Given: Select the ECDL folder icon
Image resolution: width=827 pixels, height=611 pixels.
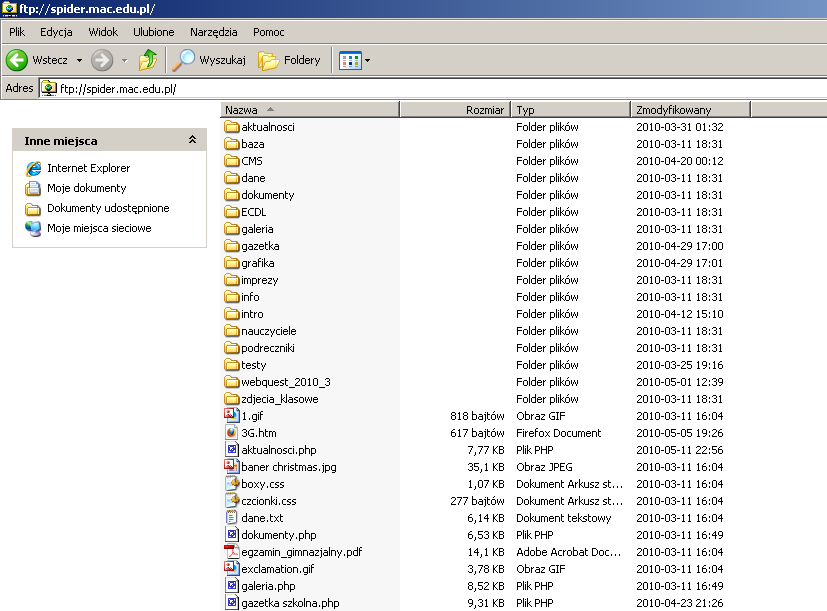Looking at the screenshot, I should pyautogui.click(x=232, y=212).
